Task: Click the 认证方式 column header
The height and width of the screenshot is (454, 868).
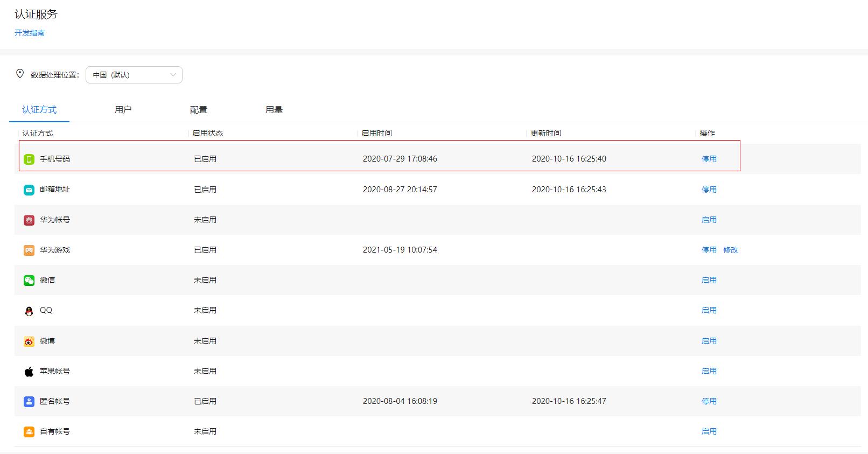Action: [38, 133]
